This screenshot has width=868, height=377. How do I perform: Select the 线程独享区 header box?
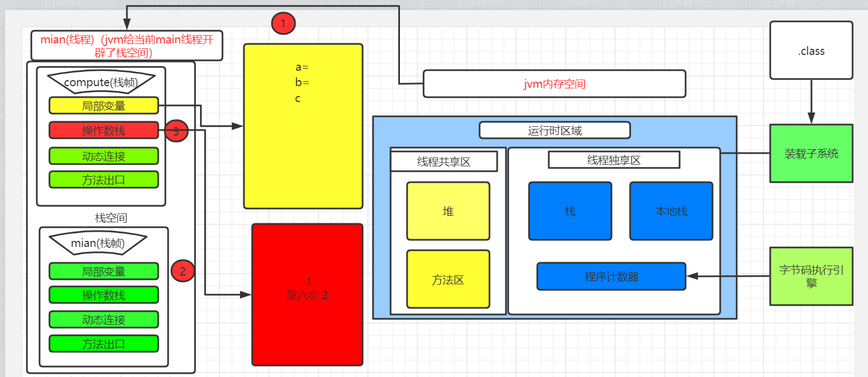[614, 160]
